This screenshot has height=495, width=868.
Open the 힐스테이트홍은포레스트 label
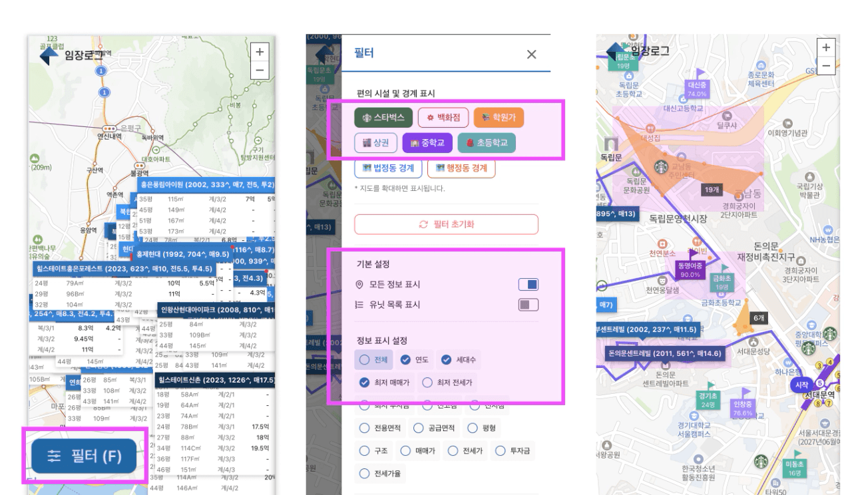[x=123, y=268]
